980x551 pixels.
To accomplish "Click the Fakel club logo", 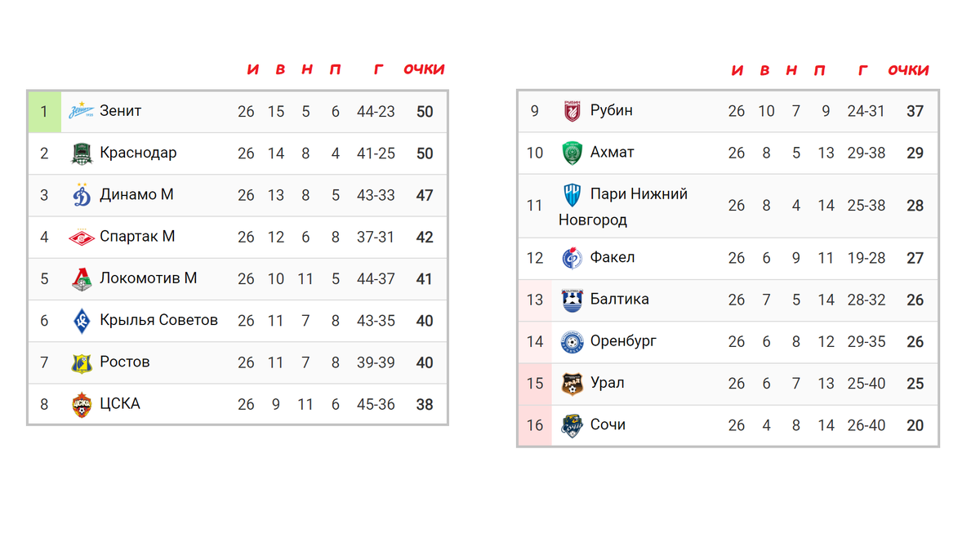I will [572, 258].
